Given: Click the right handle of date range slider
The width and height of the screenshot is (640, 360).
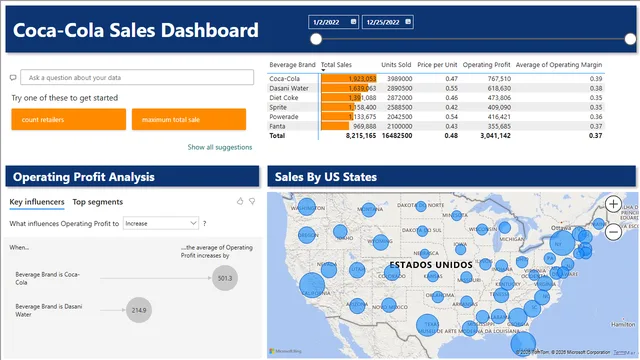Looking at the screenshot, I should [x=630, y=39].
